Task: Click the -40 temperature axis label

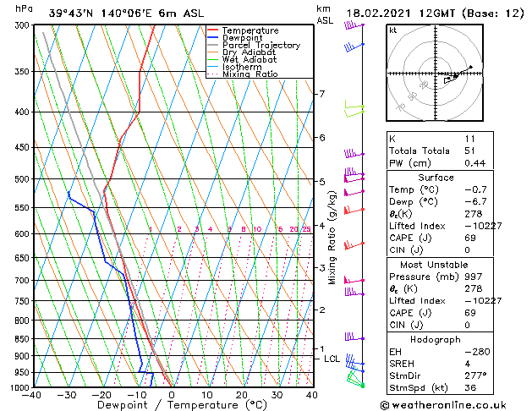Action: click(x=31, y=395)
